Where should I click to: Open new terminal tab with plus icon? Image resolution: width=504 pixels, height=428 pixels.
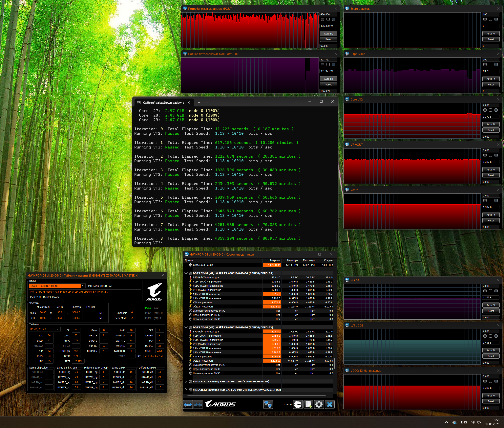click(x=199, y=103)
